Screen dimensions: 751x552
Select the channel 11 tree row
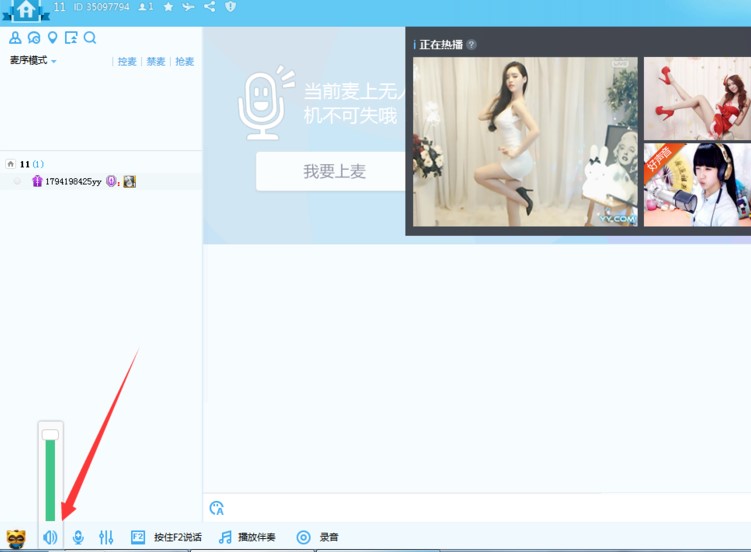coord(101,164)
